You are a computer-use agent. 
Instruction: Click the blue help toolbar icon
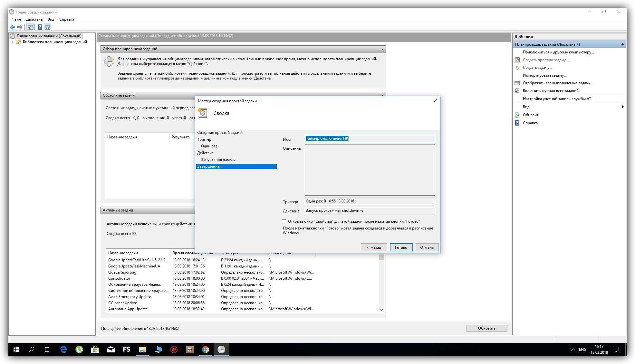click(x=40, y=27)
